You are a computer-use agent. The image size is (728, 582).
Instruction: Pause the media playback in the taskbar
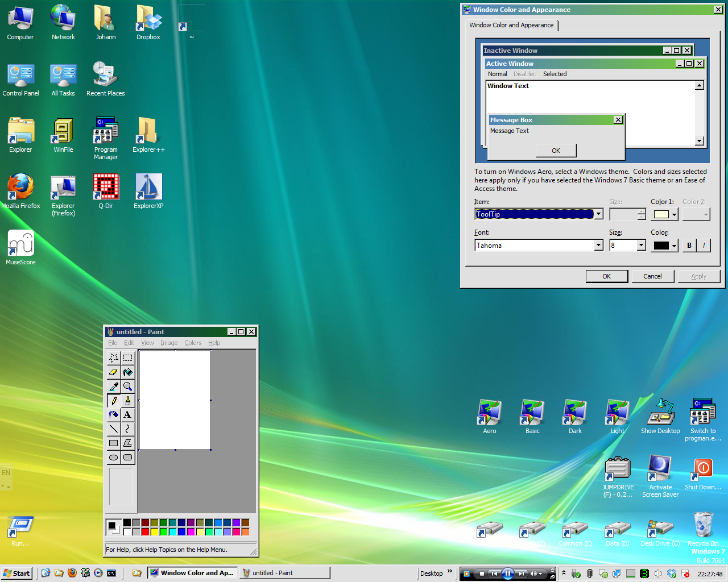coord(507,573)
